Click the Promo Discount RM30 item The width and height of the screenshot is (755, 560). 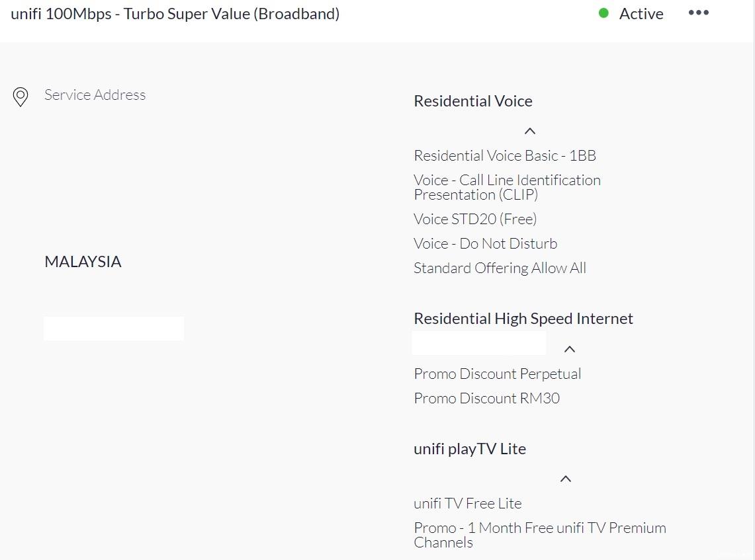tap(486, 398)
